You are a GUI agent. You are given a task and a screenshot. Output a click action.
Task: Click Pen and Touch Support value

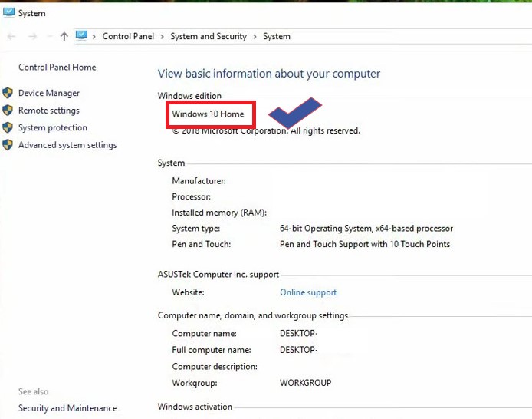coord(365,244)
